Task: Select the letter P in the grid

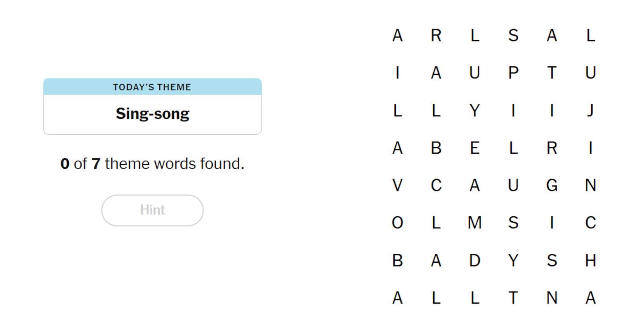Action: click(x=513, y=73)
